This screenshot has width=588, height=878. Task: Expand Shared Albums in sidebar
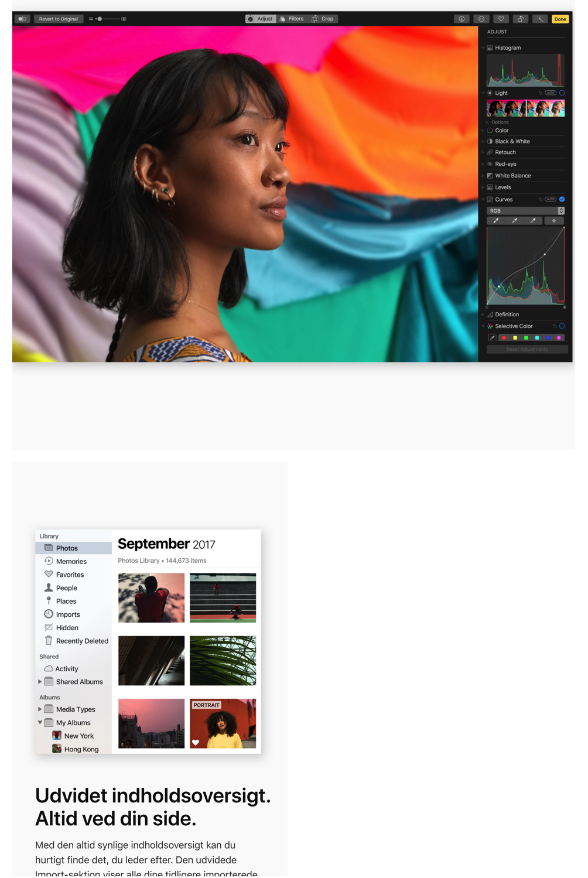(x=40, y=682)
